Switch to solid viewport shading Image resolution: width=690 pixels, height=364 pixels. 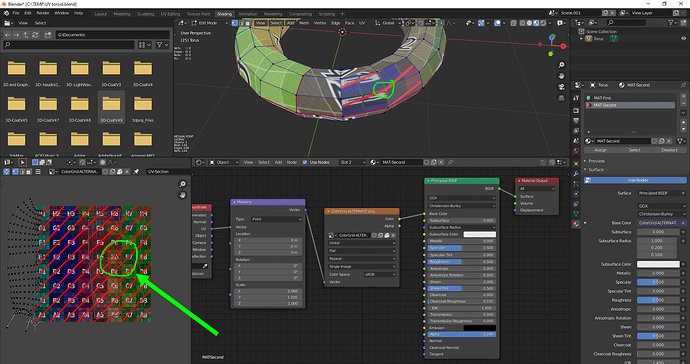click(529, 23)
